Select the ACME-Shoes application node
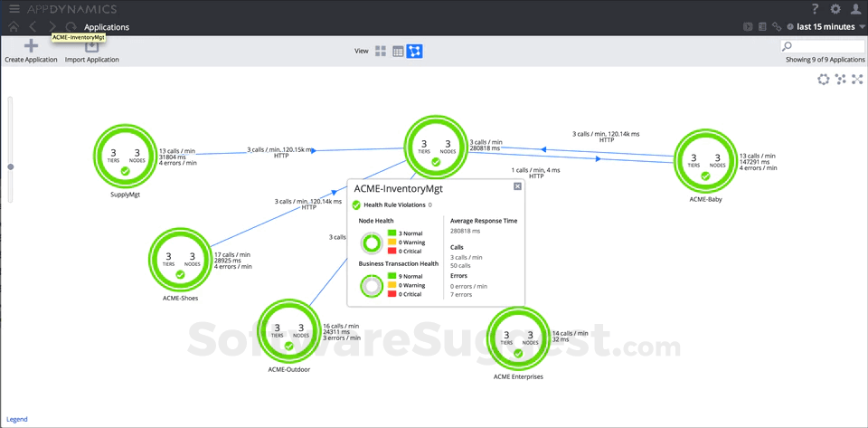Viewport: 868px width, 428px height. point(180,258)
